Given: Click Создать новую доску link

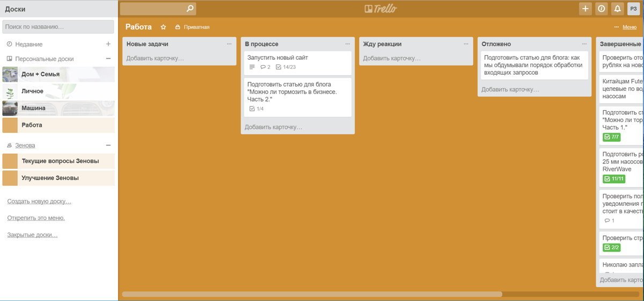Looking at the screenshot, I should (39, 201).
